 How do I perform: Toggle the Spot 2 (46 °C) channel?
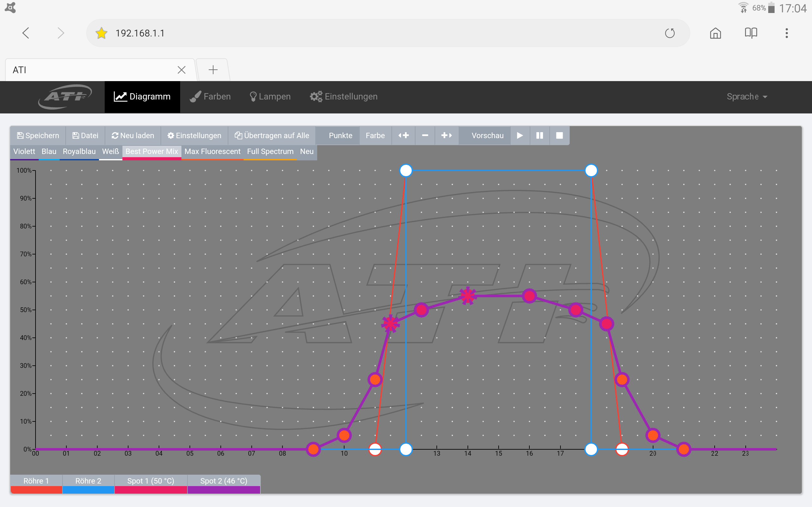(224, 483)
